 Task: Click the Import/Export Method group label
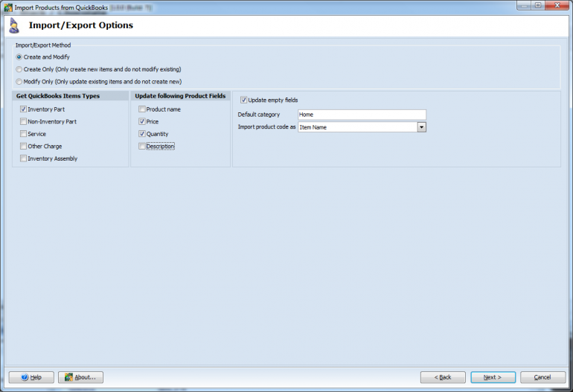point(43,45)
